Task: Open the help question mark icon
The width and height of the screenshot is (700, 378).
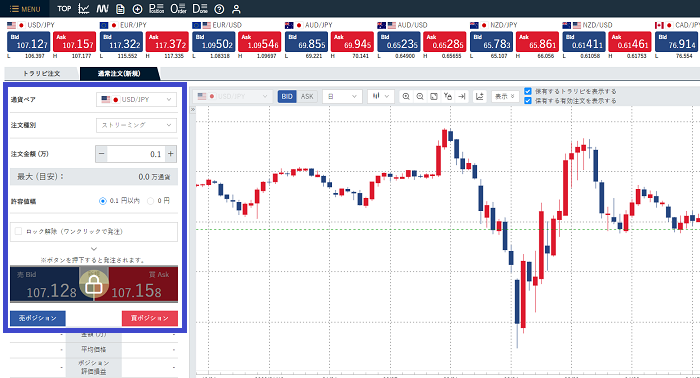Action: click(x=219, y=9)
